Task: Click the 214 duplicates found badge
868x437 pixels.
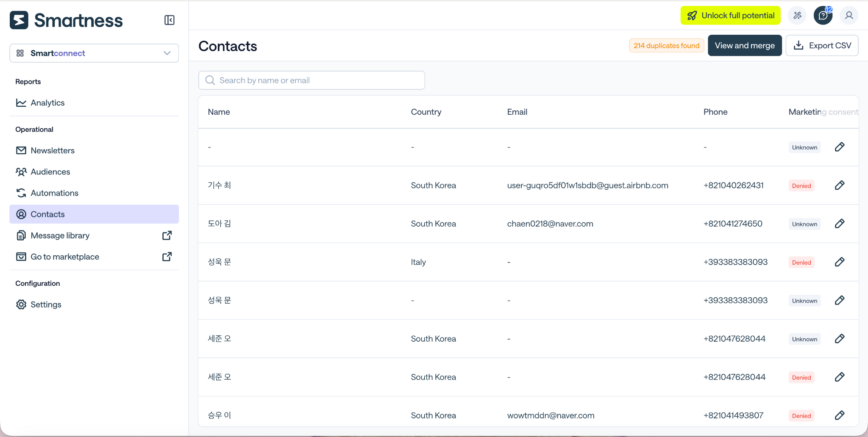Action: 666,45
